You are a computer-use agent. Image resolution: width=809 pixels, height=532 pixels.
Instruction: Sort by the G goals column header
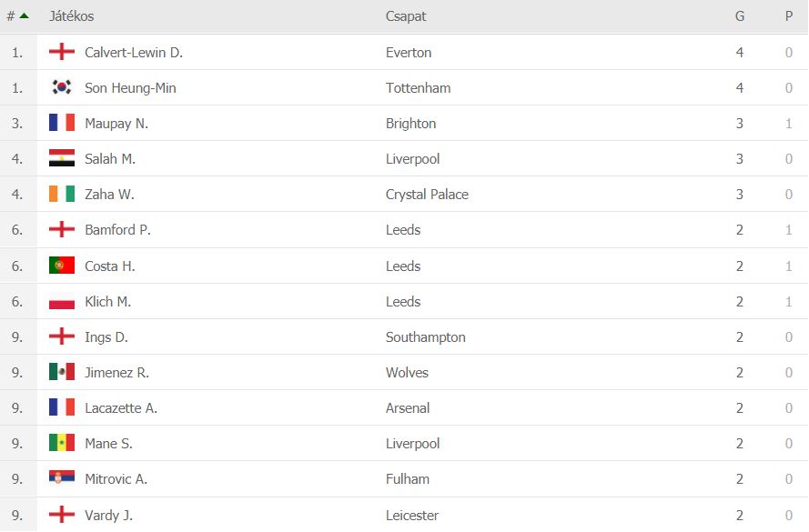point(740,16)
